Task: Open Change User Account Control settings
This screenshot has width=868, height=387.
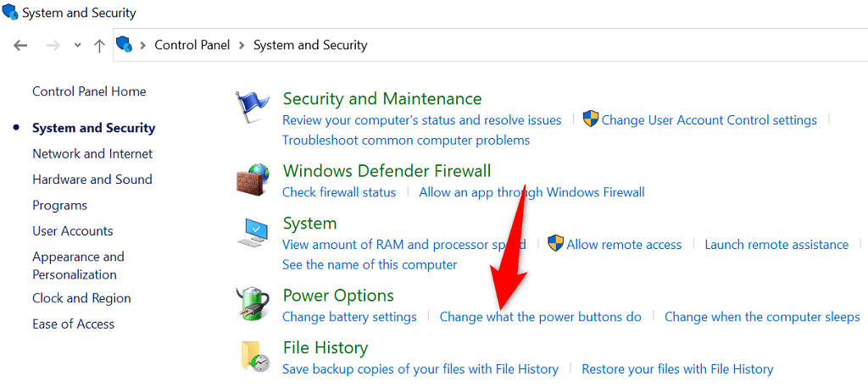Action: 709,120
